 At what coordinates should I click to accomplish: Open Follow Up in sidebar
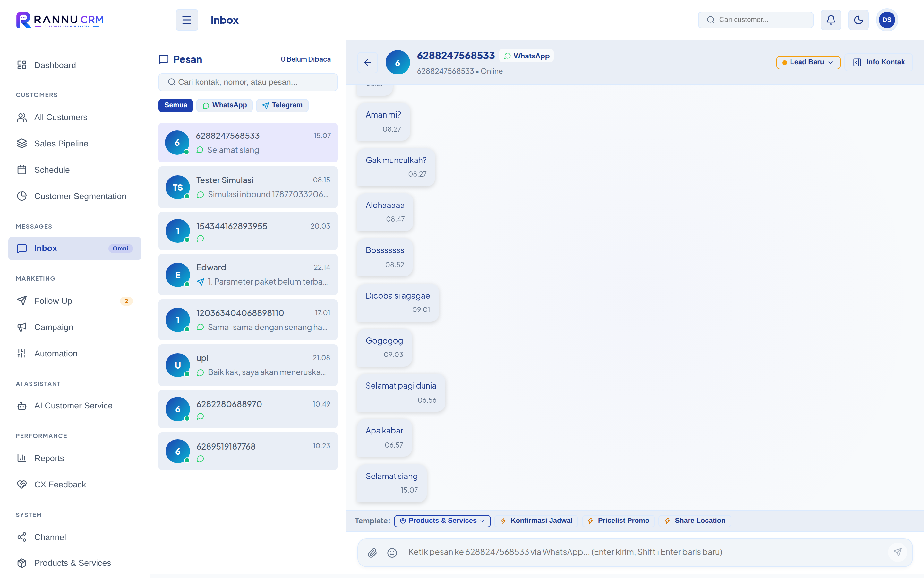click(75, 301)
